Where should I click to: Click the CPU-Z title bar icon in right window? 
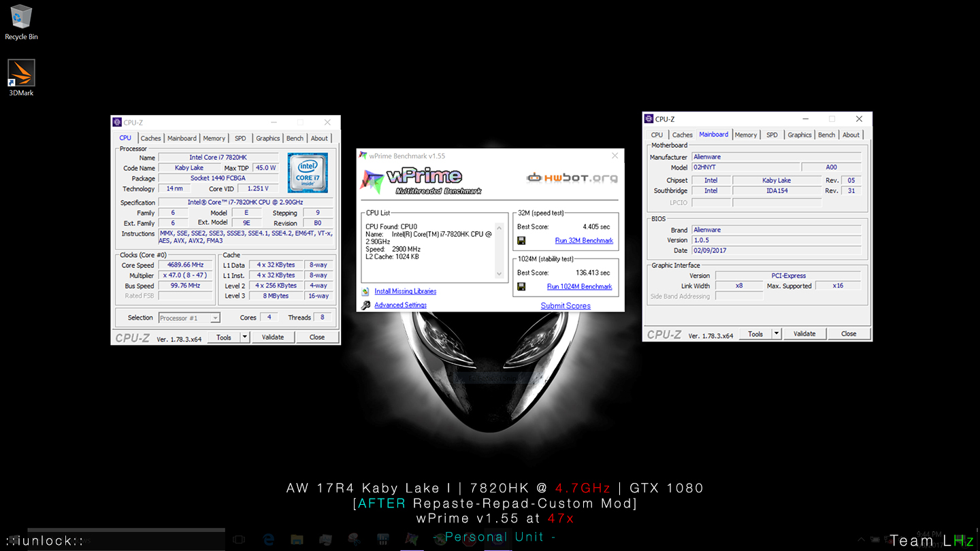click(649, 119)
